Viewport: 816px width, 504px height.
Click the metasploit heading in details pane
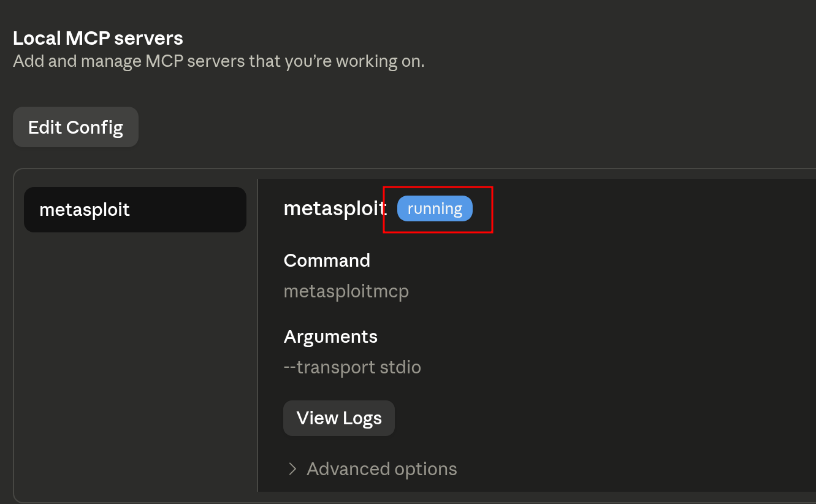click(x=335, y=208)
